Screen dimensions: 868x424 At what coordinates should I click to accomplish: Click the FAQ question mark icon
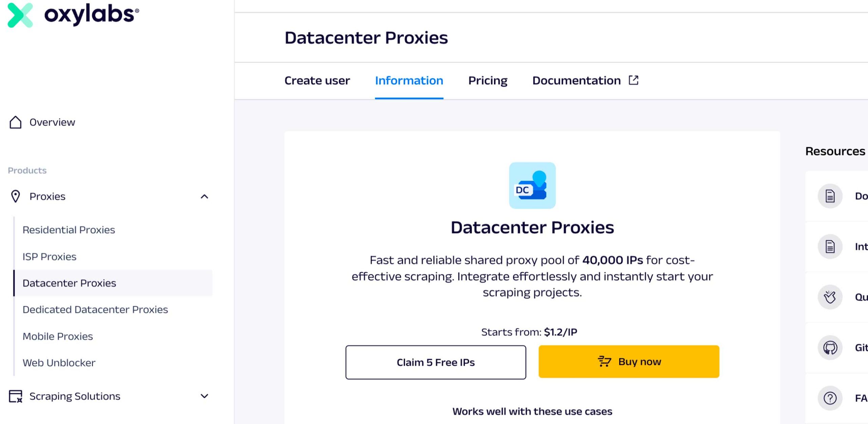830,398
